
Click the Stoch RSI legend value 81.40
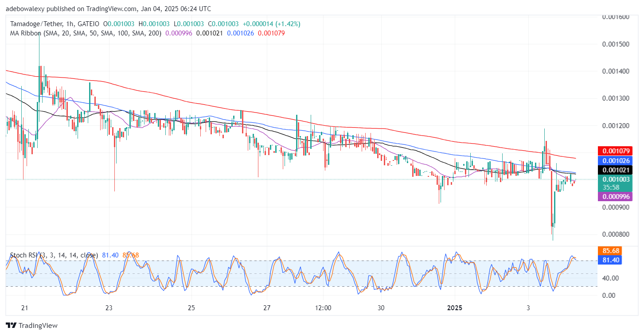click(x=109, y=255)
